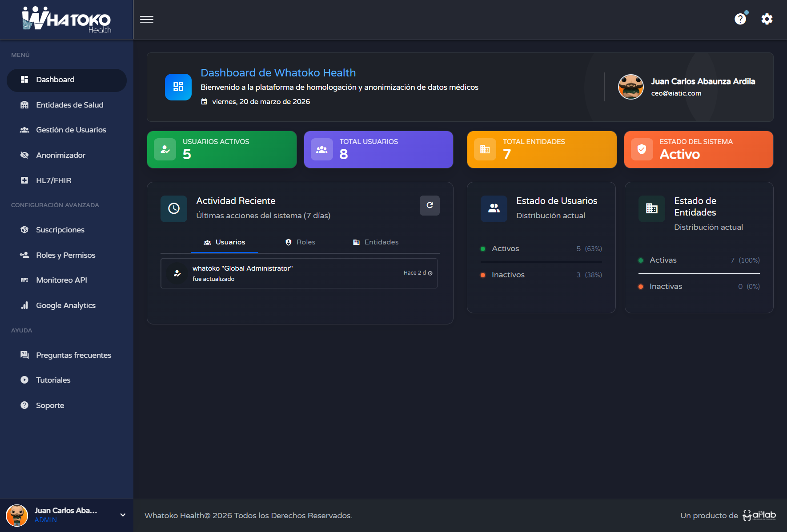This screenshot has height=532, width=787.
Task: Click the Estado de Entidades building icon
Action: [x=652, y=208]
